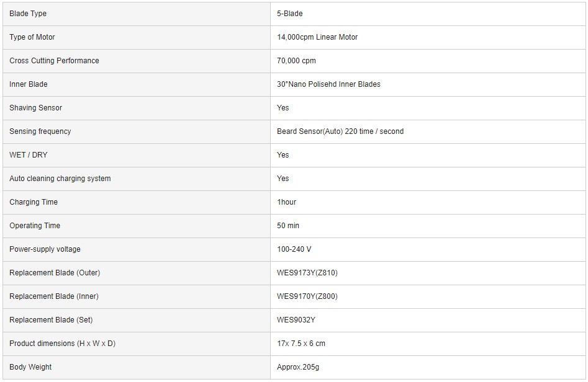Click the 30° Nano Polished Inner Blades text
Viewport: 588px width, 382px height.
328,84
